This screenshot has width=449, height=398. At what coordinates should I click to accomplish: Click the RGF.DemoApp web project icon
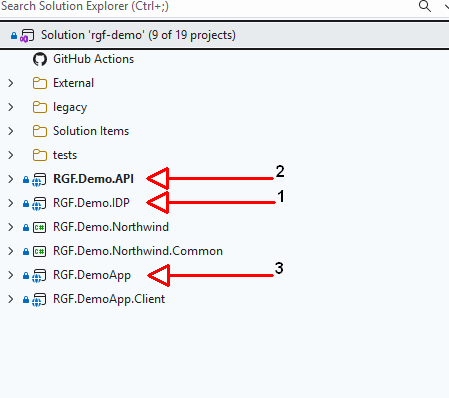[39, 276]
